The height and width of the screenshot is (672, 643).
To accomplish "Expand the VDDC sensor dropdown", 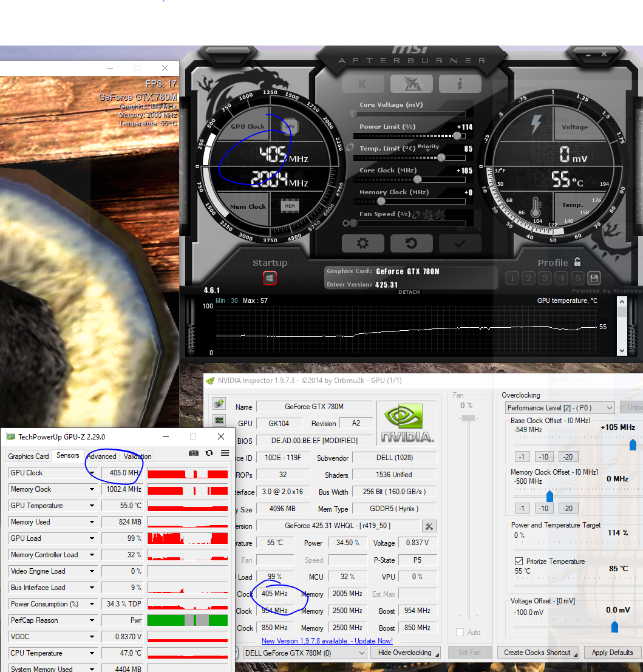I will (92, 637).
